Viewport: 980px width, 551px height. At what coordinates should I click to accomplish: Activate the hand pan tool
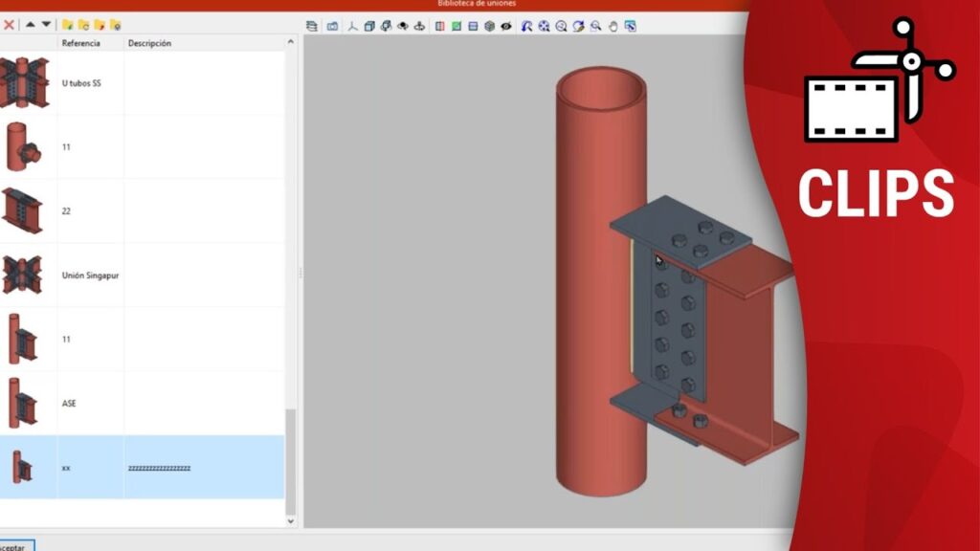(613, 26)
